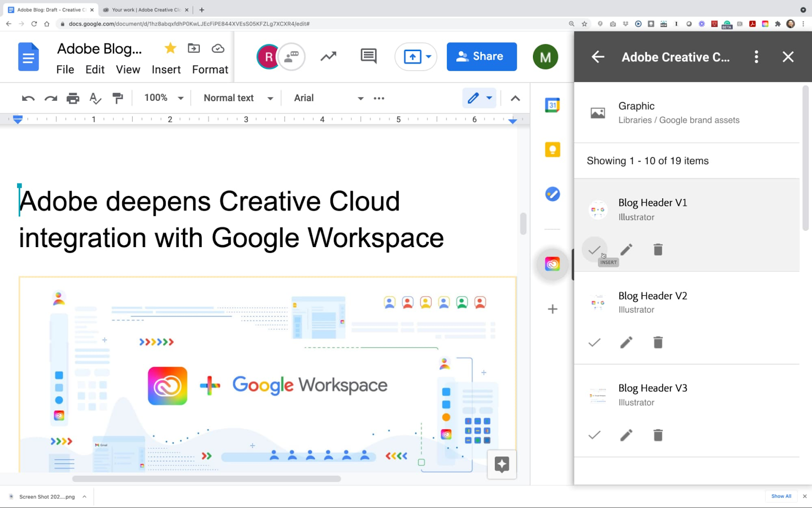Insert Blog Header V2 via its checkmark
The image size is (812, 508).
[594, 342]
